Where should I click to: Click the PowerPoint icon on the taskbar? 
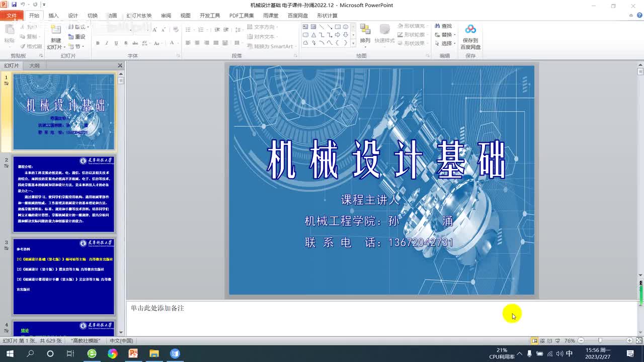(133, 353)
